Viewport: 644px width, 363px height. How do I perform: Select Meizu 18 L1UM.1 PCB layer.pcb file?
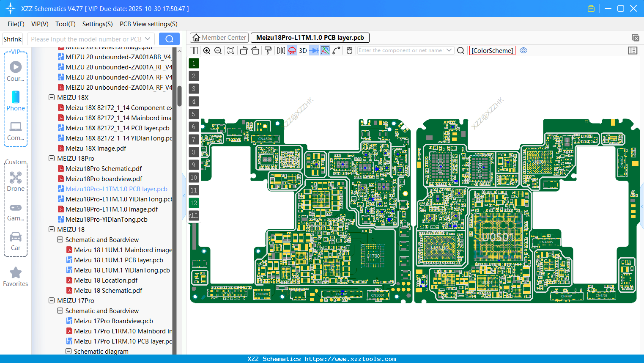[x=118, y=260]
